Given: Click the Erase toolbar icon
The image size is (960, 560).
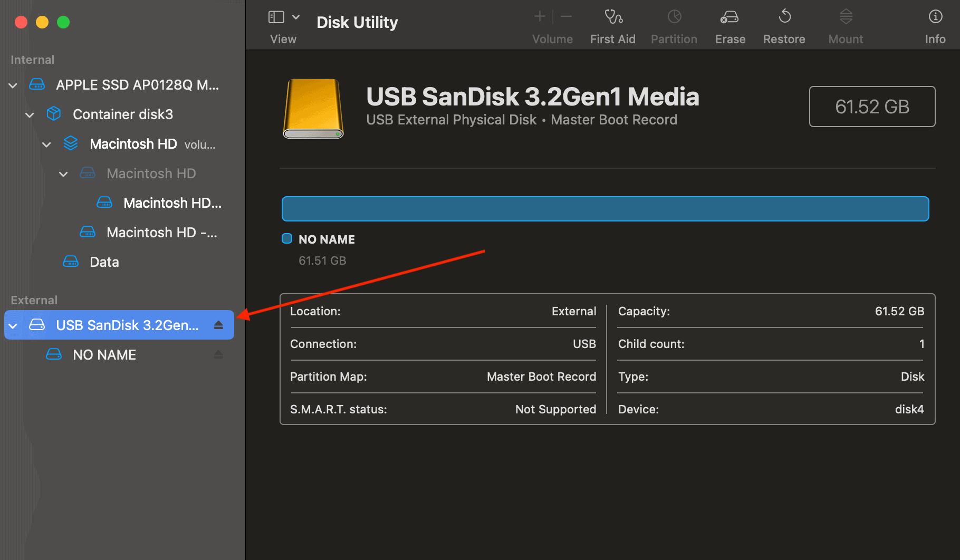Looking at the screenshot, I should 729,17.
